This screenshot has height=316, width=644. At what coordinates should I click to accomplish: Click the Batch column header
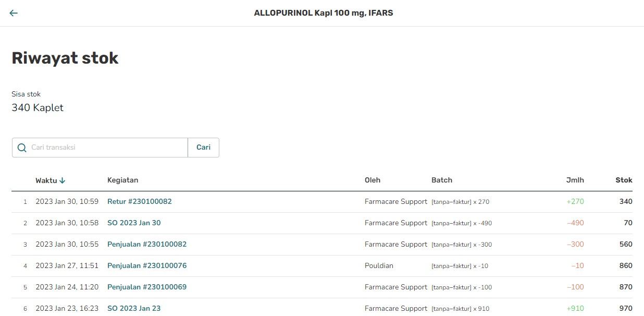pyautogui.click(x=442, y=180)
